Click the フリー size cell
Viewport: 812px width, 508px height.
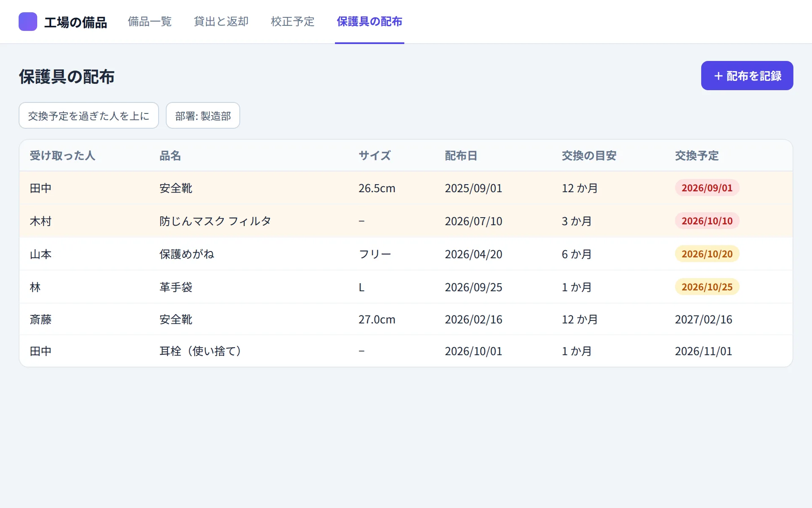coord(375,254)
